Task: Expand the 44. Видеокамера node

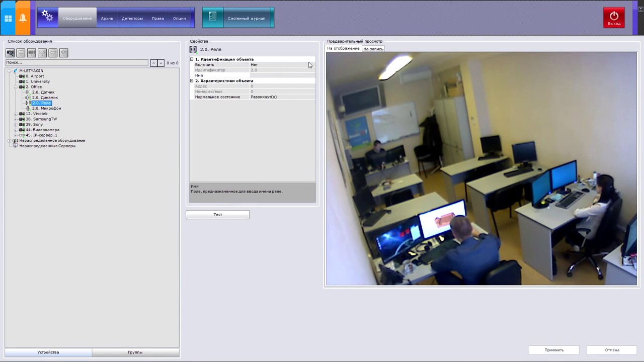Action: pyautogui.click(x=16, y=130)
